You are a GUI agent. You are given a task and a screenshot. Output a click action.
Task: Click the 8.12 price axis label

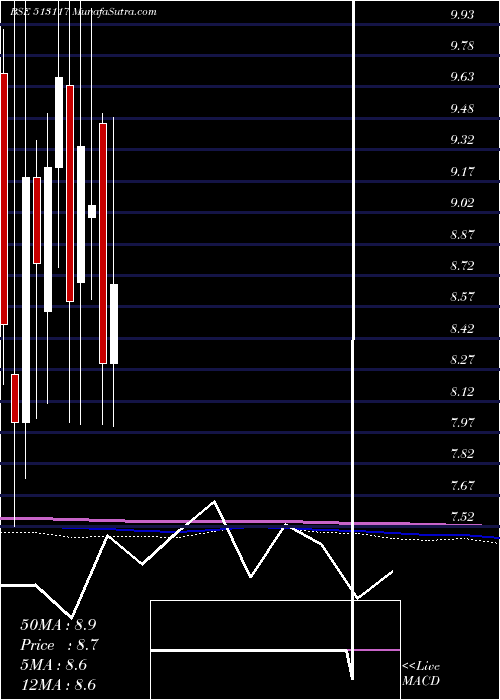click(x=462, y=392)
